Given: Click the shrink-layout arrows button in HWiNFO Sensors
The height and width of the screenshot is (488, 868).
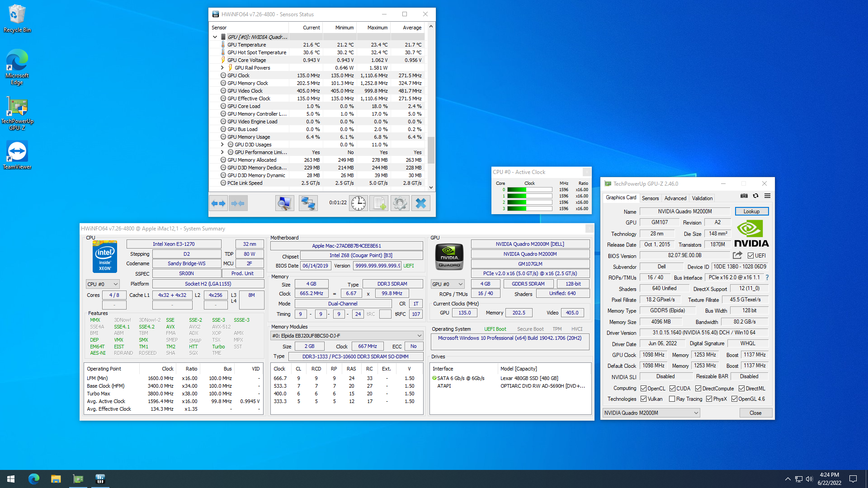Looking at the screenshot, I should pos(238,203).
